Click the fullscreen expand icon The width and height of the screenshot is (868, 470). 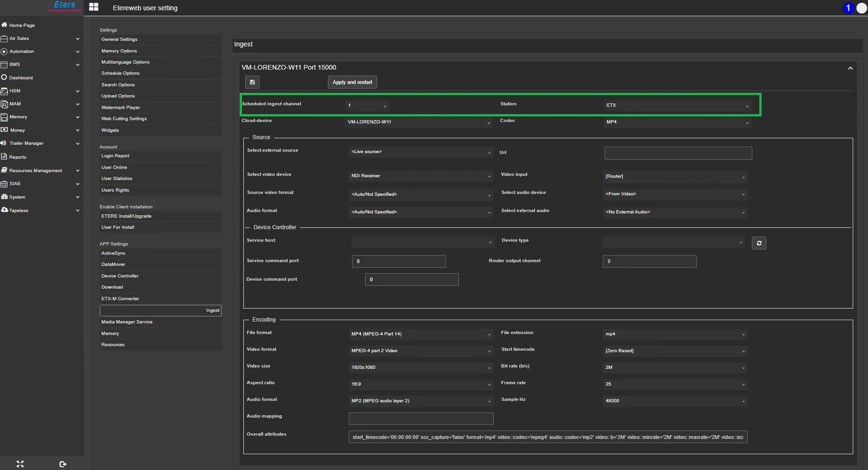(20, 464)
